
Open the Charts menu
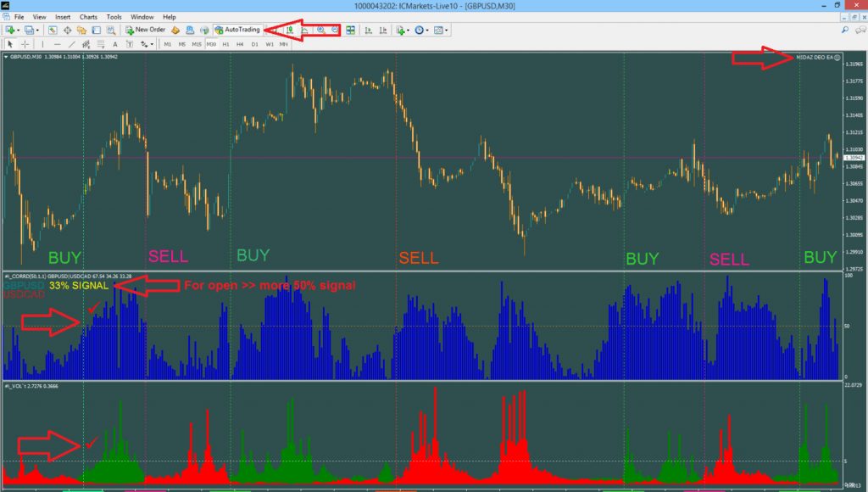(x=88, y=17)
